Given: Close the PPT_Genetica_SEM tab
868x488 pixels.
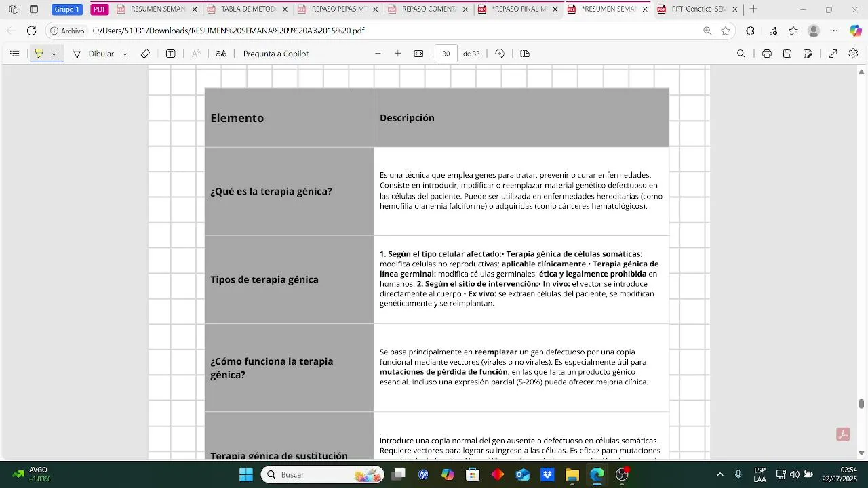Looking at the screenshot, I should (x=734, y=9).
